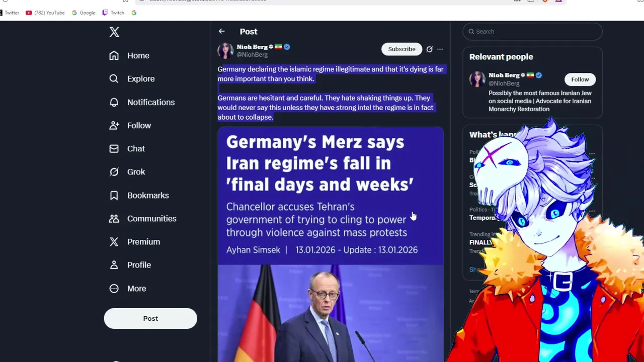The height and width of the screenshot is (362, 644).
Task: Expand the More sidebar menu
Action: point(127,288)
